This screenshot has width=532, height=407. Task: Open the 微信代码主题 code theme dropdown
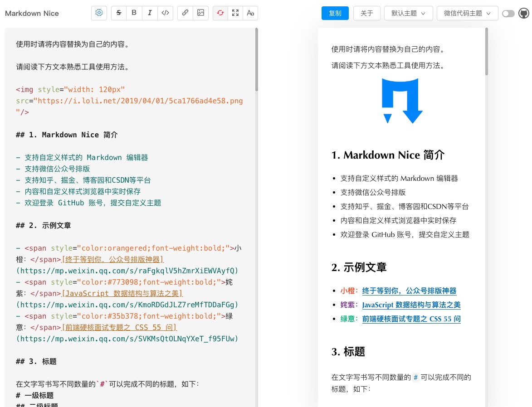click(467, 13)
